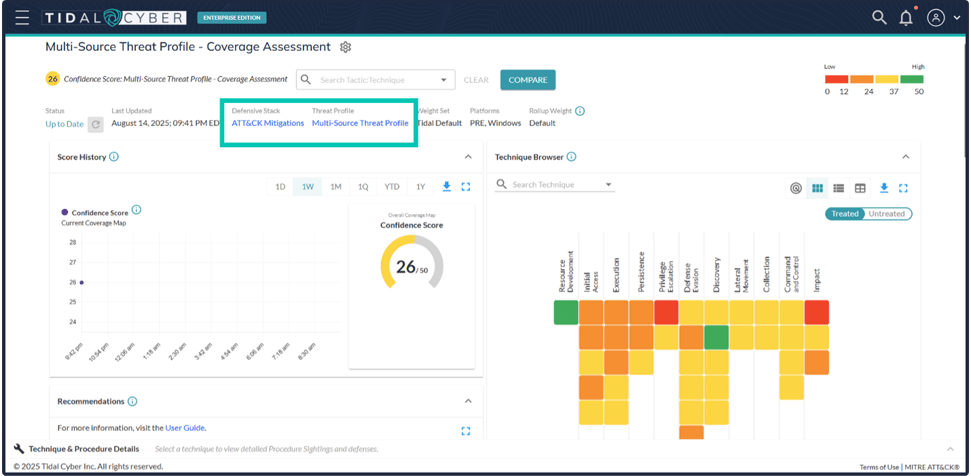Show Rollup Weight info tooltip
Screen dimensions: 971x476
coord(580,111)
